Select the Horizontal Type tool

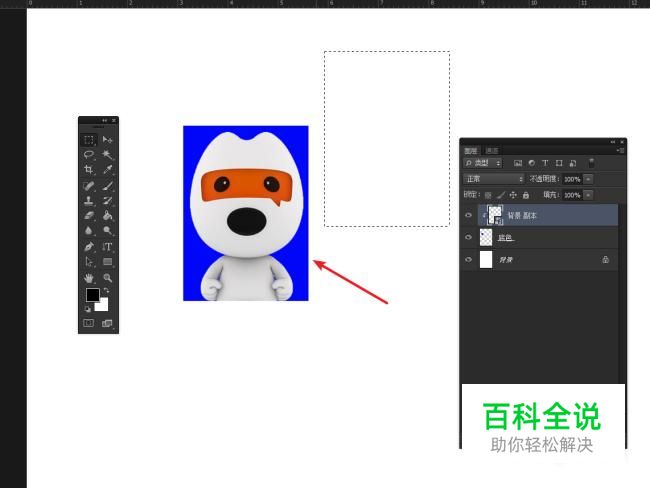(107, 246)
